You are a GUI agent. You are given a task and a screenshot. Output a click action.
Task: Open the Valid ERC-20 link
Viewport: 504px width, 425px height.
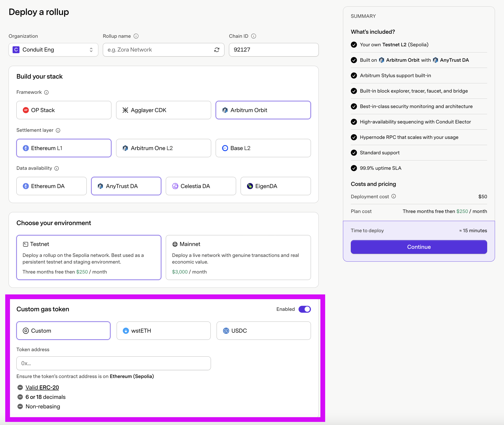pos(42,387)
